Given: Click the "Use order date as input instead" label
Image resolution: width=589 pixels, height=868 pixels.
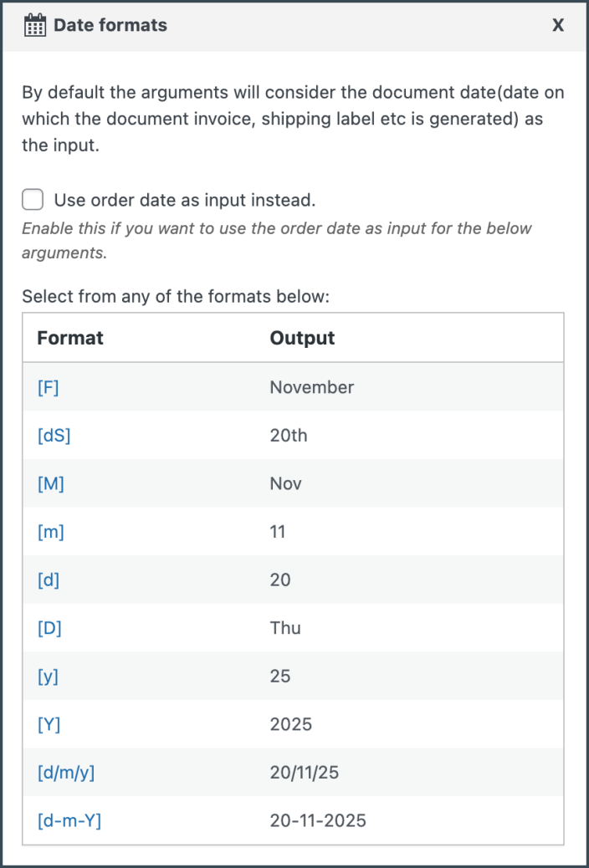Looking at the screenshot, I should click(184, 201).
